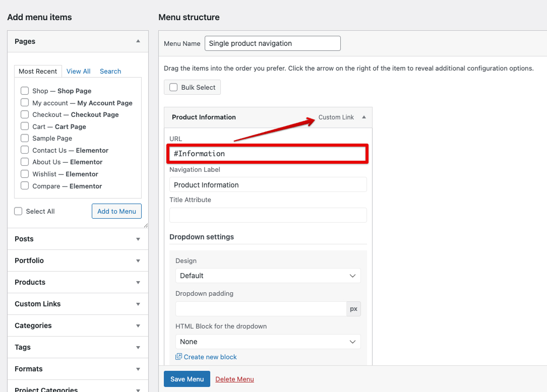Tick the Wishlist Elementor checkbox
The width and height of the screenshot is (547, 392).
tap(25, 174)
